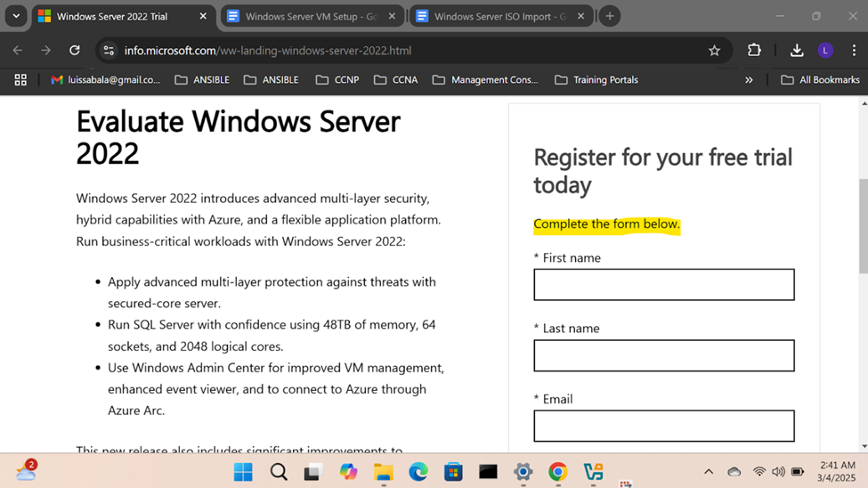Open the tab search dropdown arrow

[x=16, y=16]
